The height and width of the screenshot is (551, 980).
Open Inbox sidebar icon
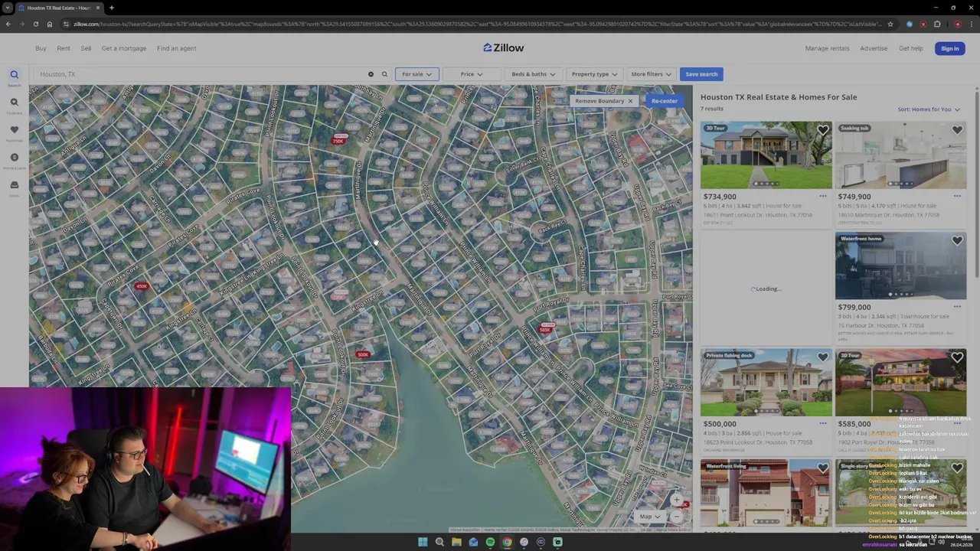14,185
